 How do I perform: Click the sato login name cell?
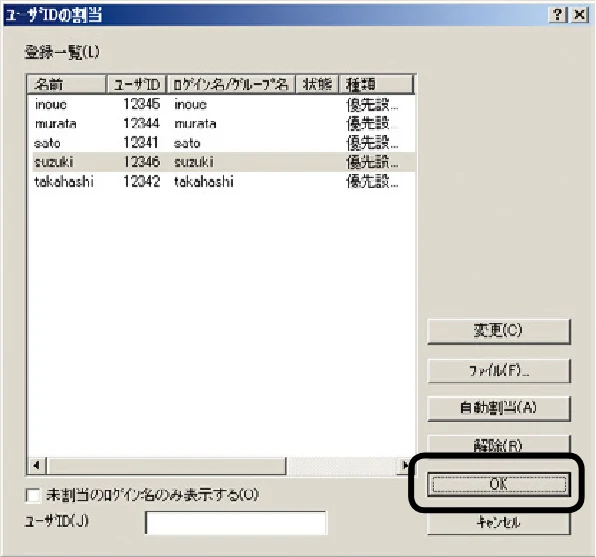coord(187,143)
